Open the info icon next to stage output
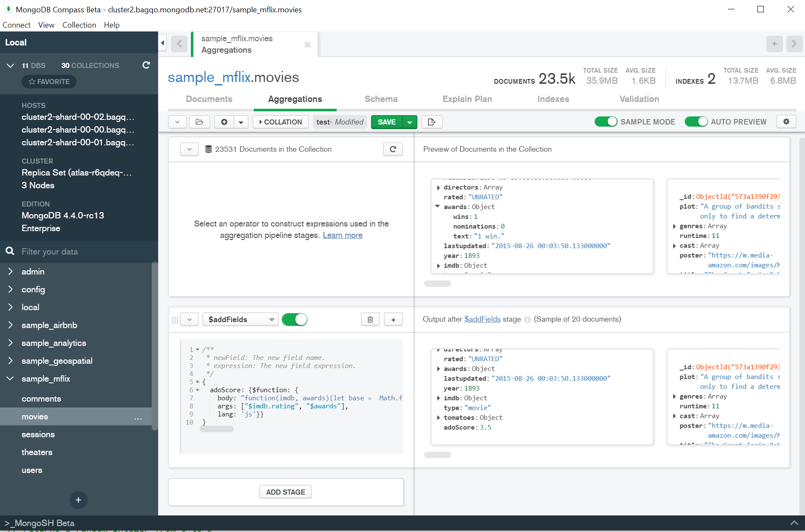The width and height of the screenshot is (805, 532). 527,320
